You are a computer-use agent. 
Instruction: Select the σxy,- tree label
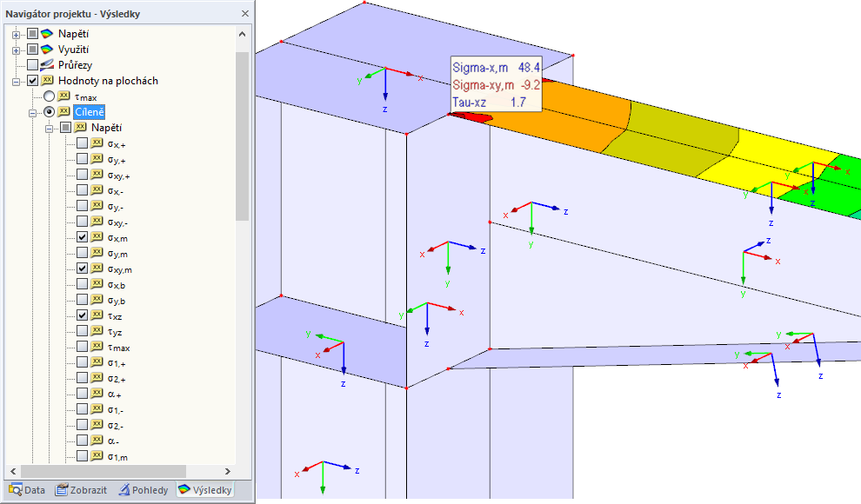(117, 222)
